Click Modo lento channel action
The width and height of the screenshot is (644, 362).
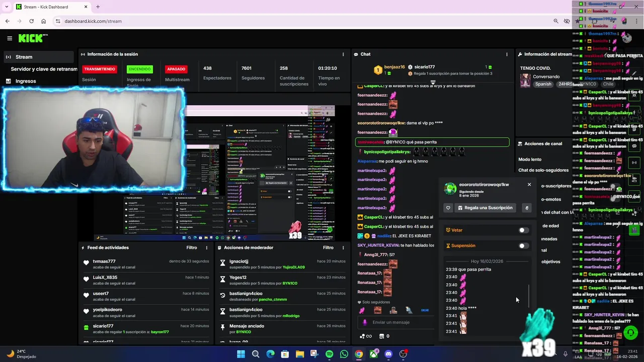[x=530, y=159]
